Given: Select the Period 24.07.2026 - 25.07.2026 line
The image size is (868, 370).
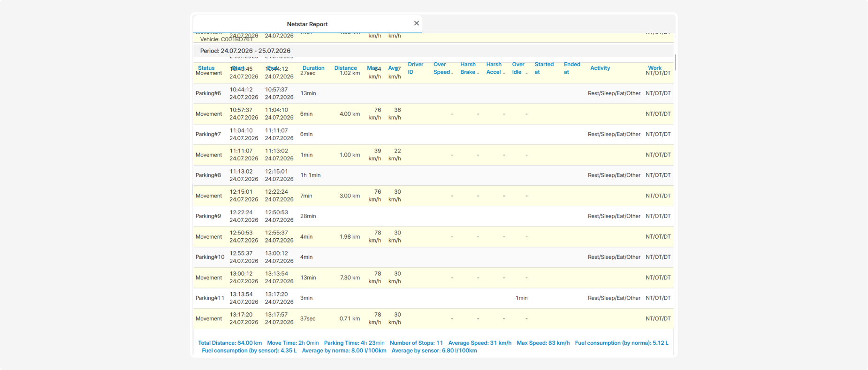Looking at the screenshot, I should pos(245,51).
